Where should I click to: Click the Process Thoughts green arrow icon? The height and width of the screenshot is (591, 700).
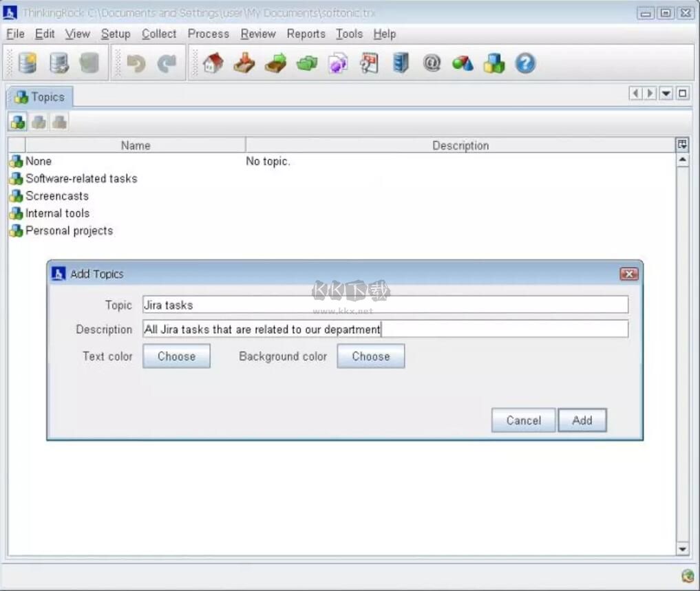[275, 64]
